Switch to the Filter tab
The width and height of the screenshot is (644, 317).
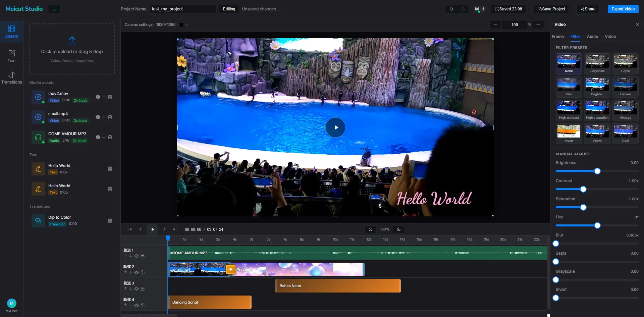(575, 37)
